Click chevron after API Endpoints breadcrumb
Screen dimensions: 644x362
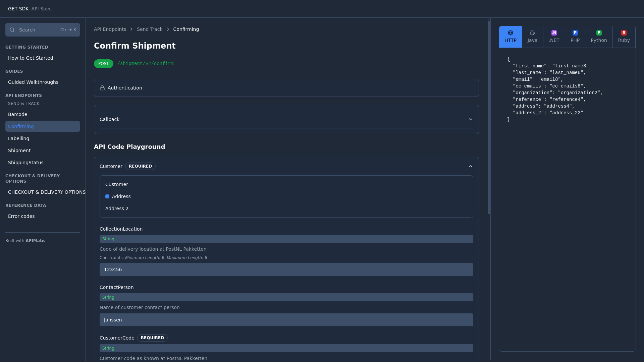131,29
